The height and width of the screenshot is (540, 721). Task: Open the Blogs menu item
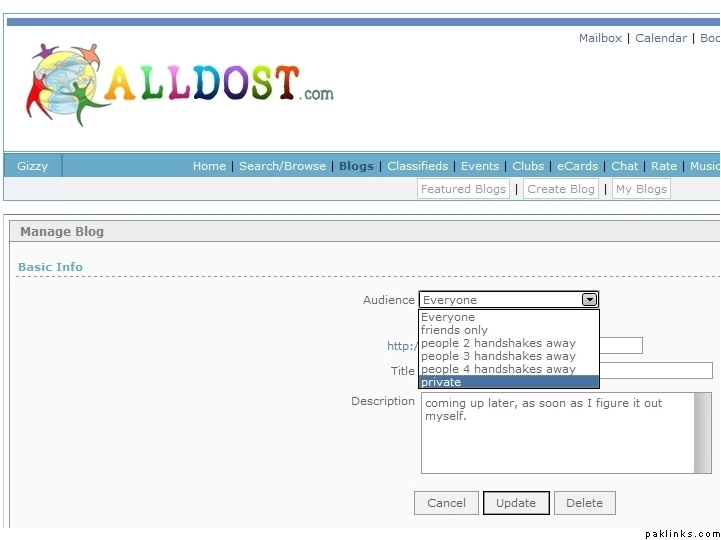coord(356,166)
